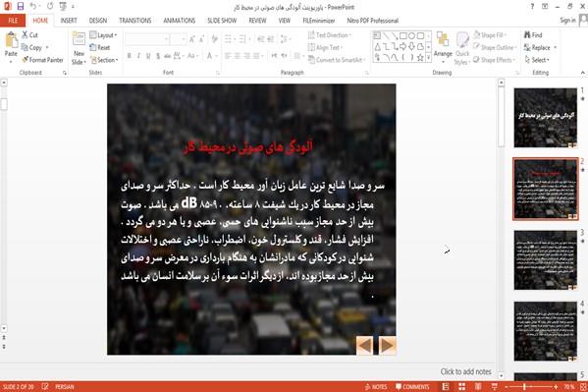Click the Sign in link
588x392 pixels.
[x=567, y=21]
